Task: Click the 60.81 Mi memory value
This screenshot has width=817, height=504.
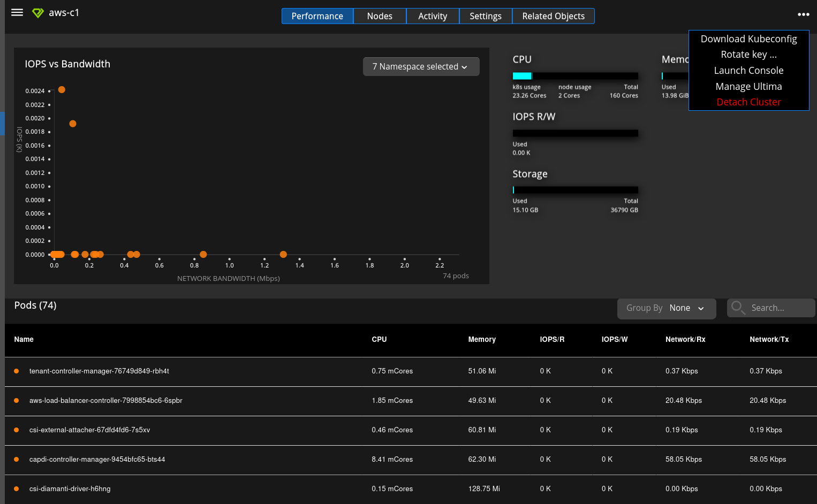Action: tap(482, 430)
